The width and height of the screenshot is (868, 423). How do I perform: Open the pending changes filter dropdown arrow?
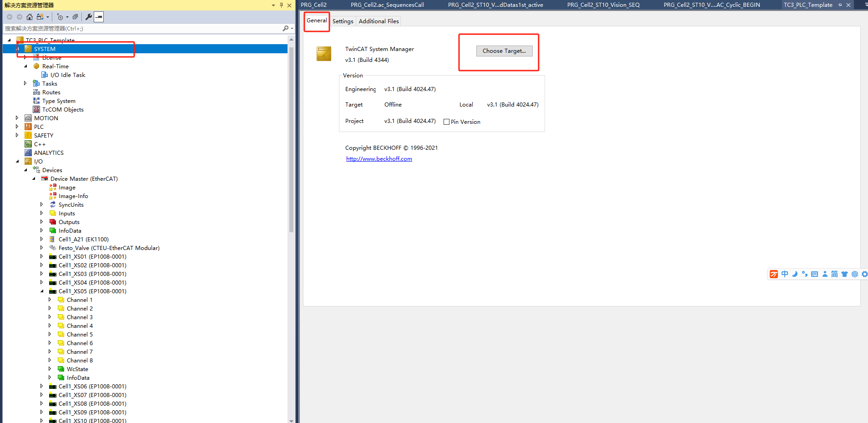67,17
